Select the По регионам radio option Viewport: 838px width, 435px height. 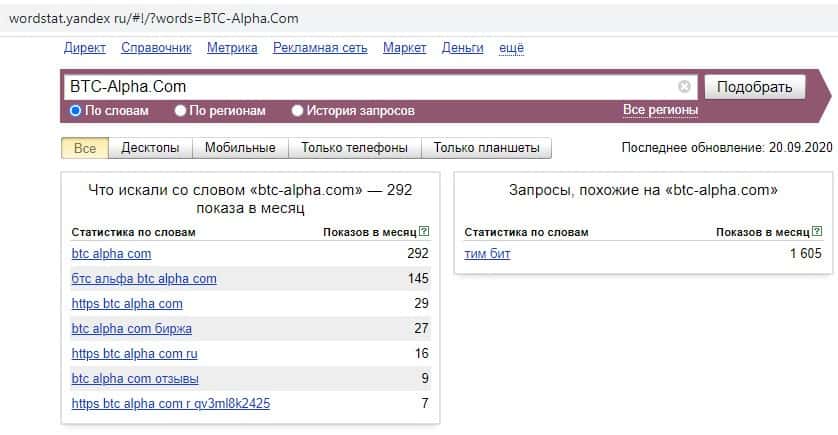[x=181, y=111]
